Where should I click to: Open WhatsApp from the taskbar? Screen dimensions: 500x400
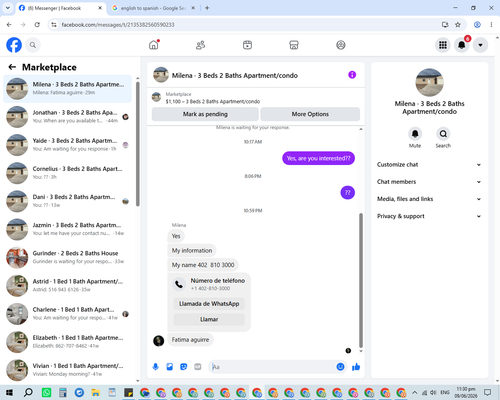46,392
